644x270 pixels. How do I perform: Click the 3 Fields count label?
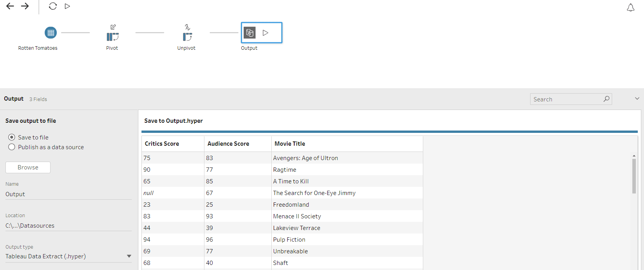(x=38, y=99)
